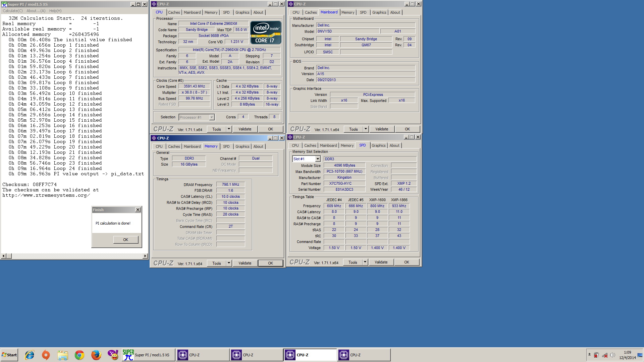Switch to fourth CPU-Z taskbar button
This screenshot has width=644, height=362.
(x=364, y=355)
